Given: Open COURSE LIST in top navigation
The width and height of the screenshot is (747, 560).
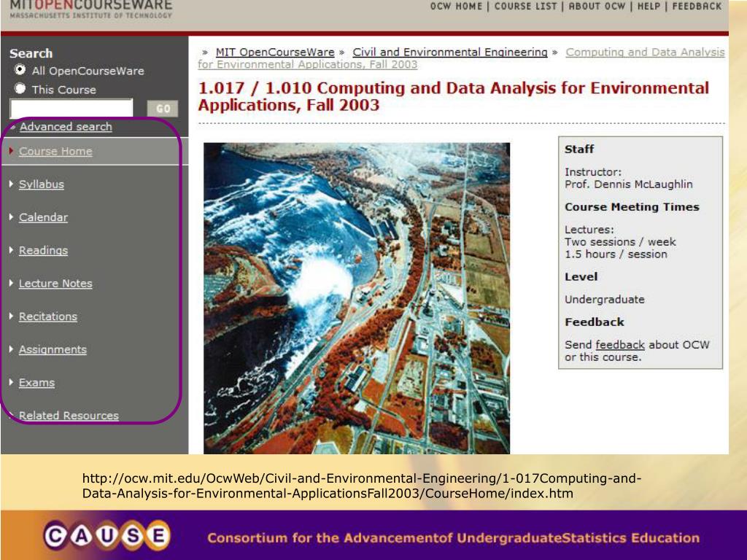Looking at the screenshot, I should [x=525, y=6].
